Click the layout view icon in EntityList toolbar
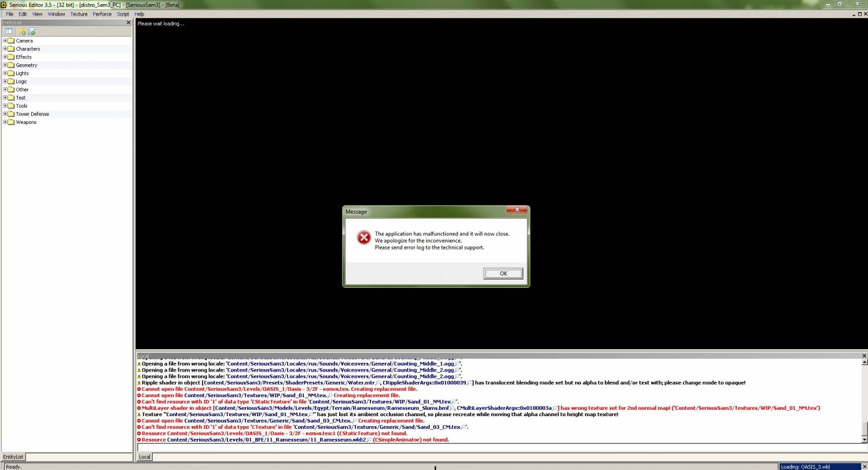The image size is (868, 470). [9, 31]
